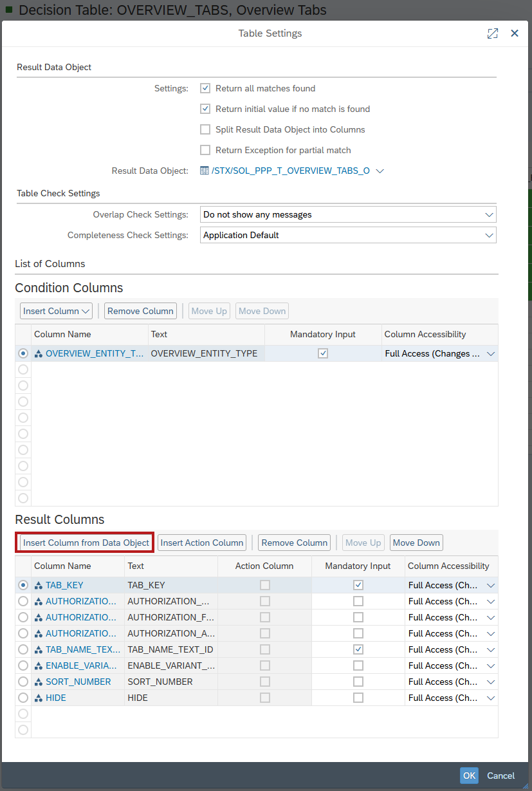This screenshot has height=791, width=532.
Task: Enable Split Result Data Object into Columns
Action: tap(205, 129)
